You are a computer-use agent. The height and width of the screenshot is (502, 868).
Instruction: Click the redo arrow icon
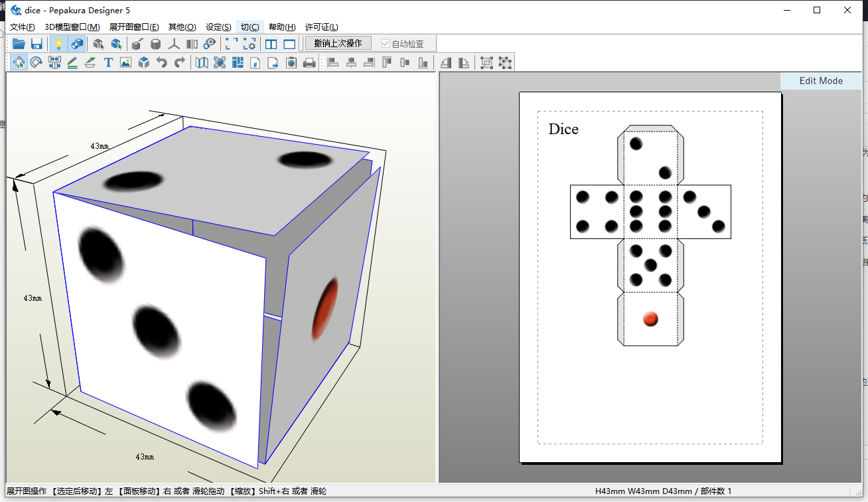(x=180, y=62)
